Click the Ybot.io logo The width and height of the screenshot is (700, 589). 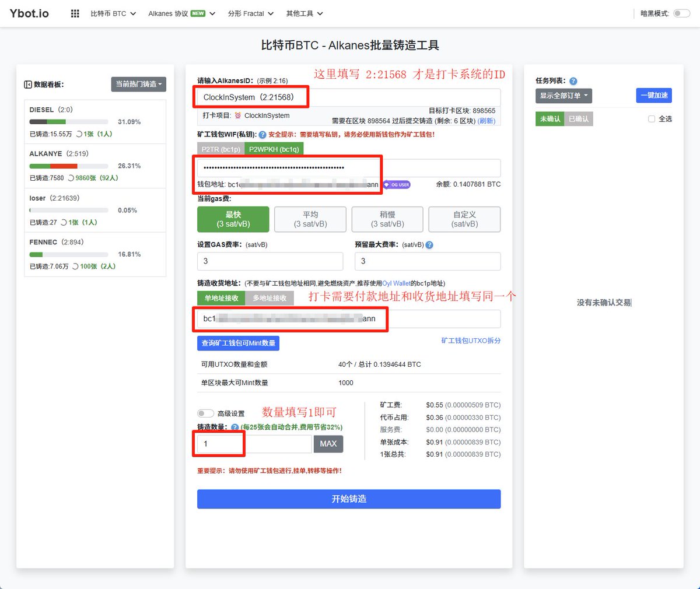(x=29, y=13)
